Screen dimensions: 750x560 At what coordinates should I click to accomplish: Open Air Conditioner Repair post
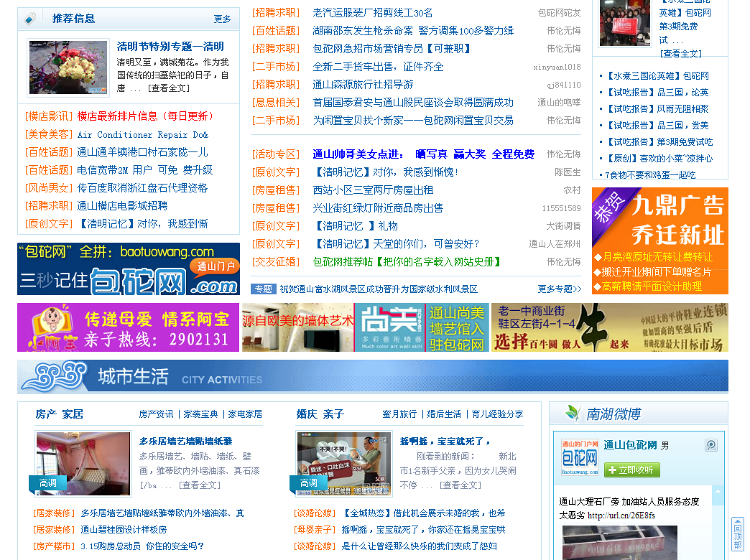[142, 135]
